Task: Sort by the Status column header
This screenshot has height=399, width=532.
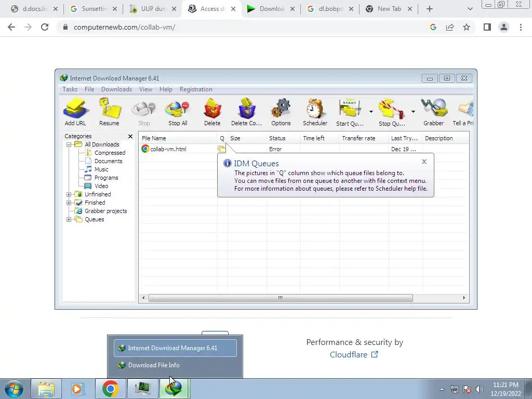Action: (x=283, y=138)
